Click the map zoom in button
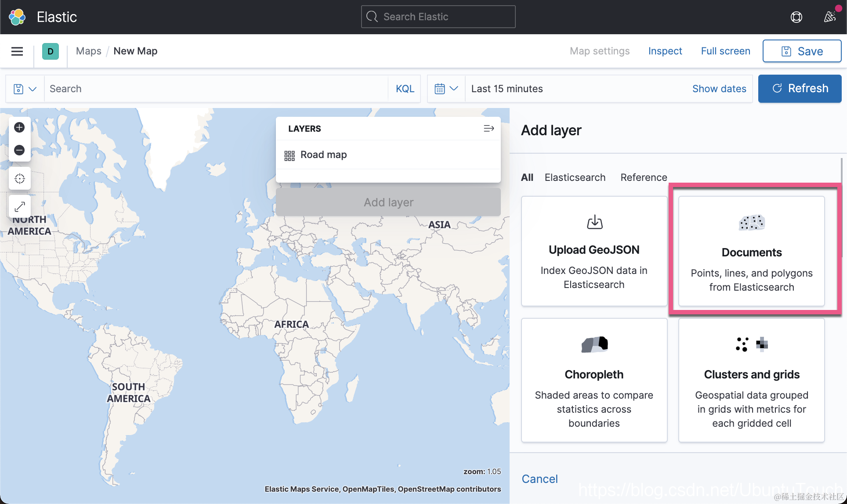 19,127
